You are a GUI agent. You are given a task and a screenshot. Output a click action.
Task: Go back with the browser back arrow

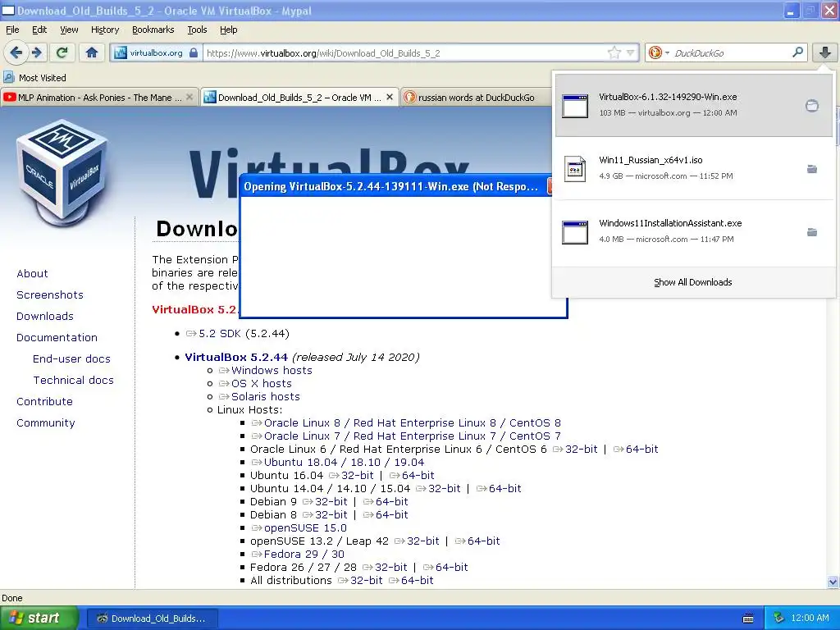(x=16, y=52)
